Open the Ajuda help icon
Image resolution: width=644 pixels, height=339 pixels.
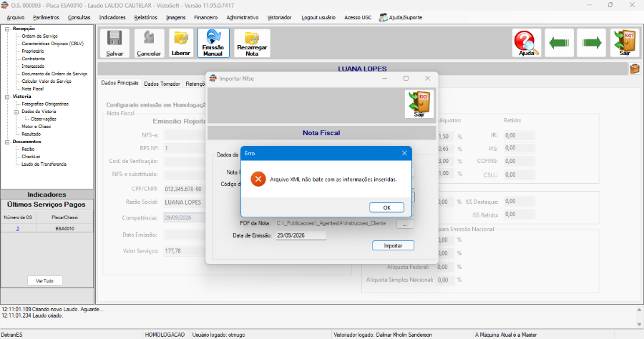click(x=527, y=43)
